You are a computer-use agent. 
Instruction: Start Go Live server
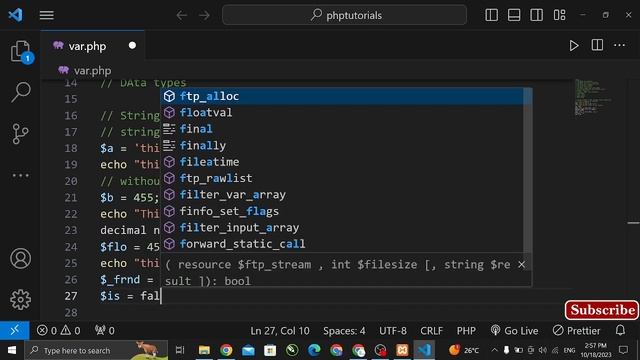[514, 330]
